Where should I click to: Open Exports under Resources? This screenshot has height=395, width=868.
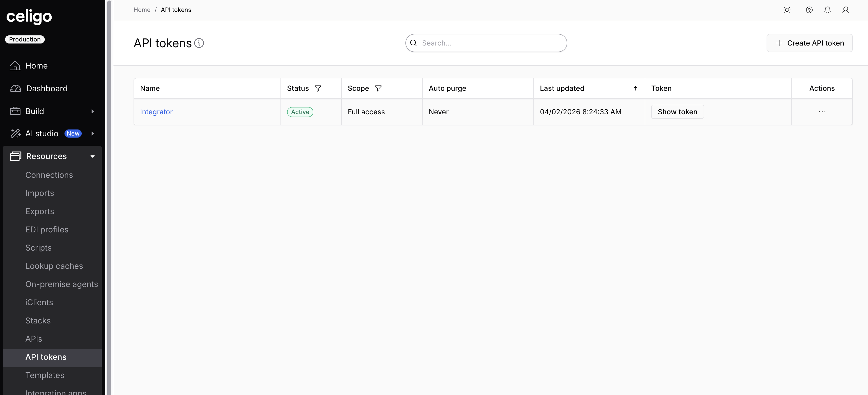tap(39, 211)
